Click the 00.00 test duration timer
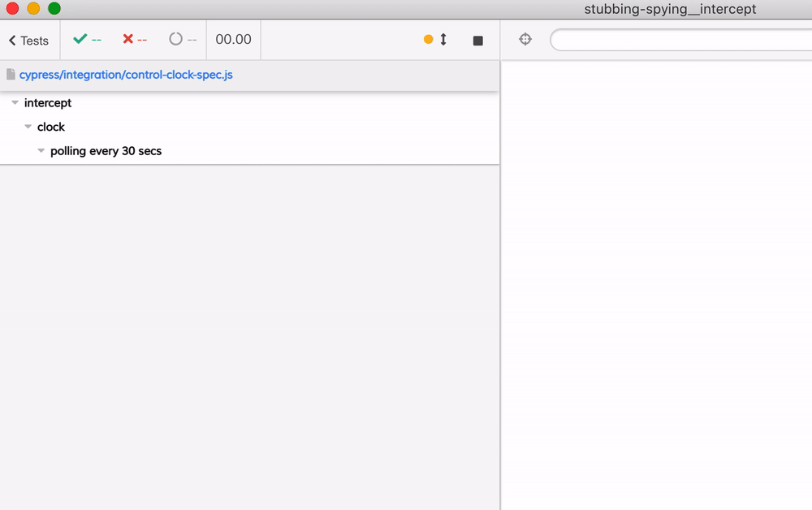 [x=233, y=39]
